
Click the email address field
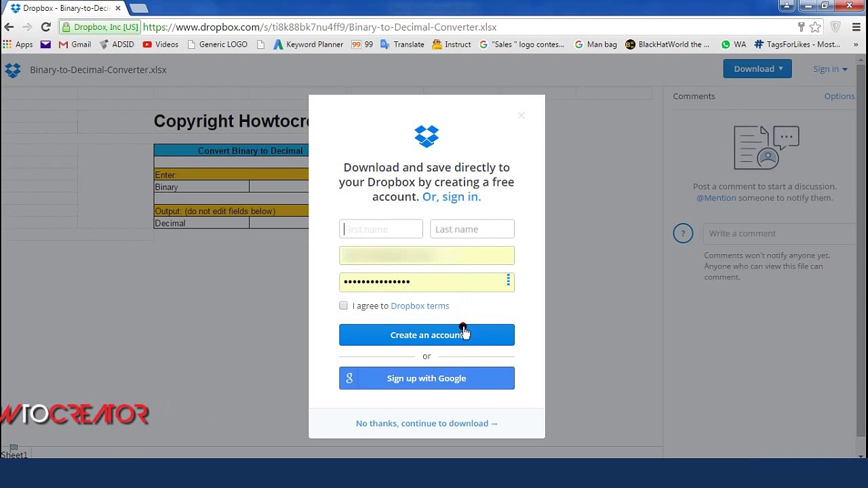[x=427, y=256]
